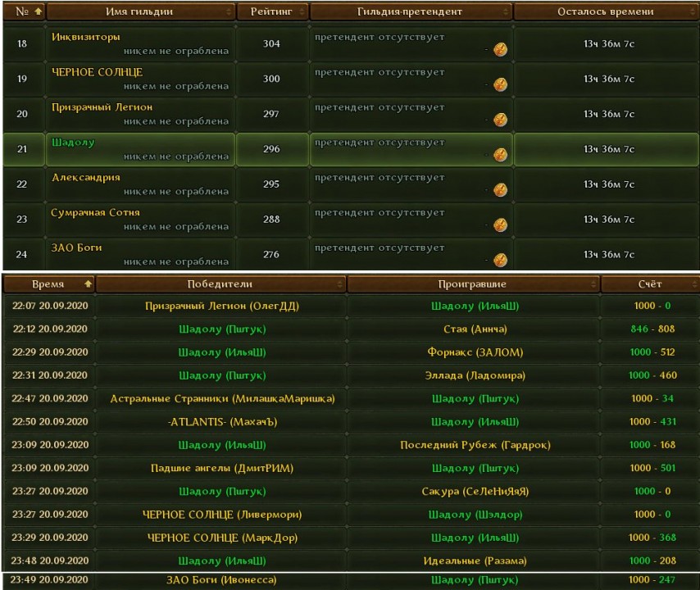Sort battle log by Проигравшие header
Screen dimensions: 700x590
click(x=473, y=284)
